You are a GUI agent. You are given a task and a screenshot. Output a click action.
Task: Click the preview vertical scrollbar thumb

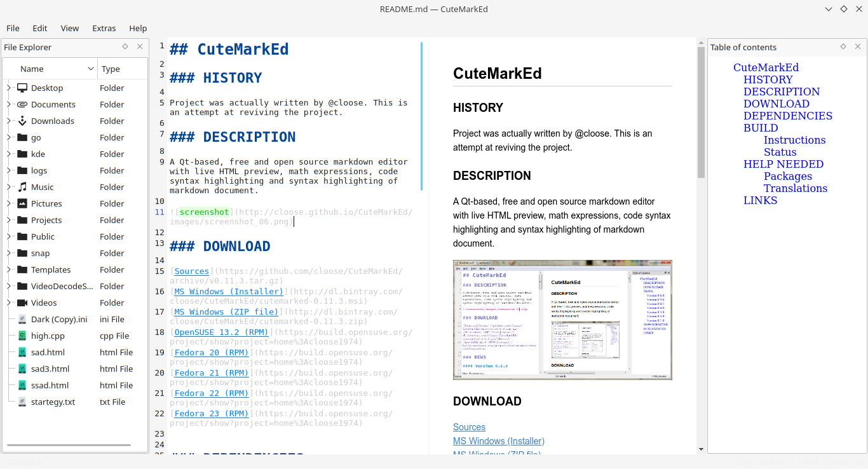701,112
